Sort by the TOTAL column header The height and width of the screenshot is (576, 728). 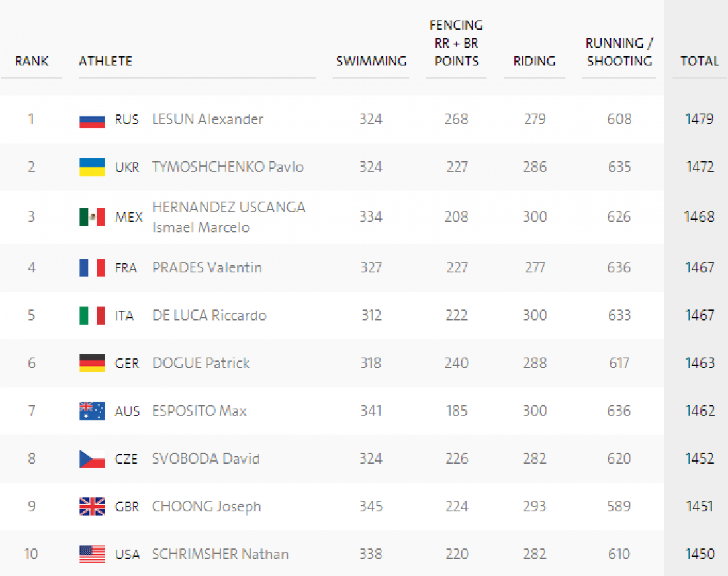click(700, 62)
